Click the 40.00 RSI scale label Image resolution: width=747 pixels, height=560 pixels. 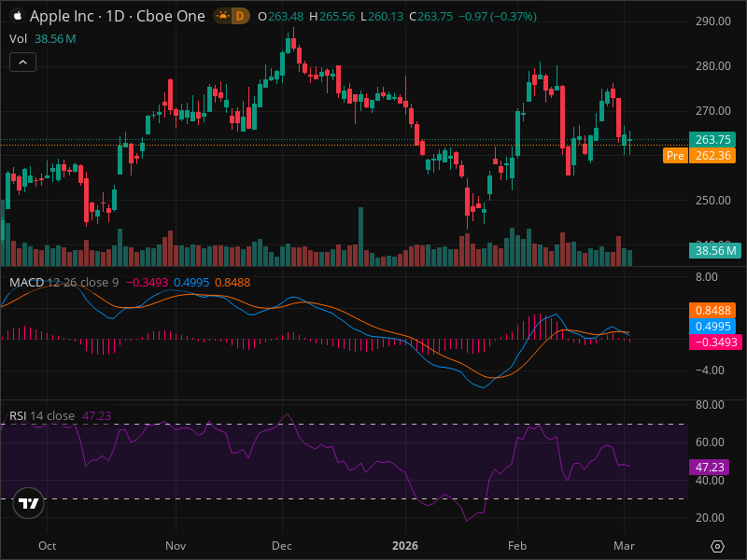coord(710,480)
